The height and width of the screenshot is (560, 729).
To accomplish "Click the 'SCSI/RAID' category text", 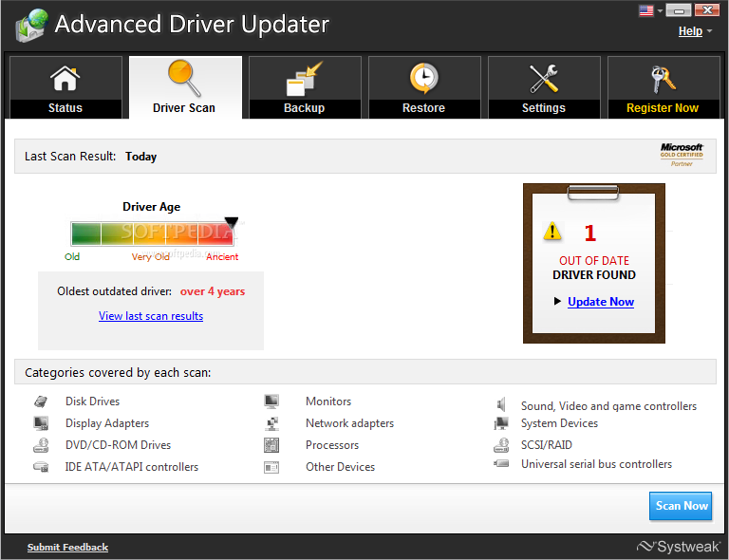I will click(x=547, y=445).
